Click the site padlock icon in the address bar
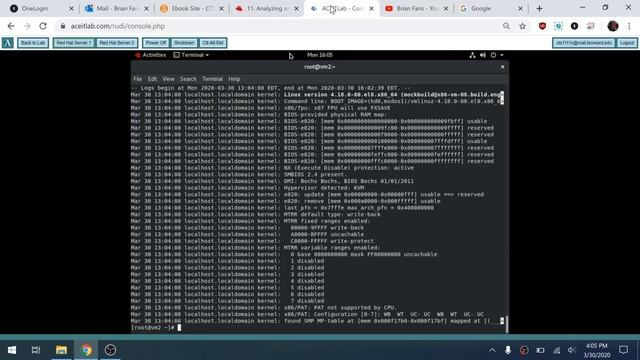640x360 pixels. click(62, 26)
